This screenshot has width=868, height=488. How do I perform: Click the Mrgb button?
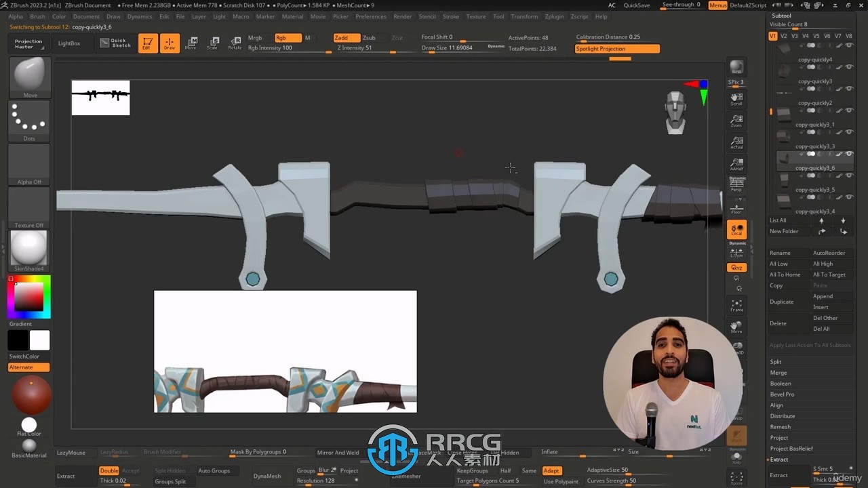click(x=255, y=38)
